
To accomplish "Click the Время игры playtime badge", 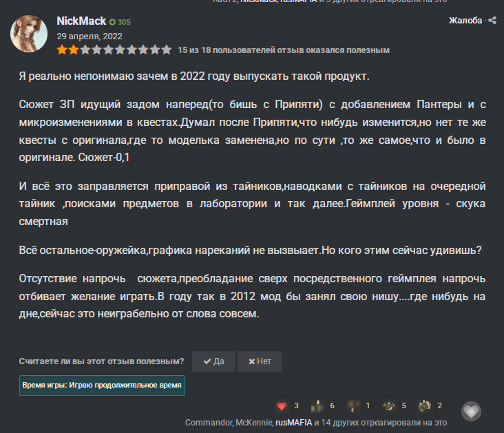I will (x=102, y=385).
